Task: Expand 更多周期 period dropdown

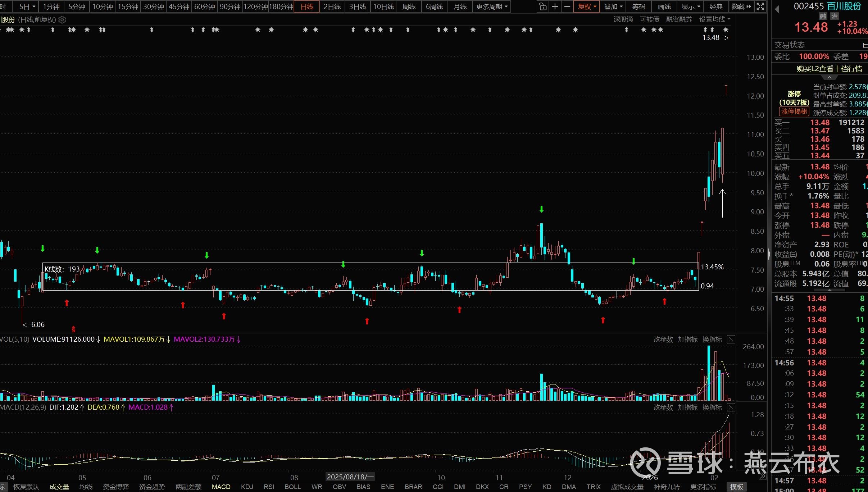Action: (492, 6)
